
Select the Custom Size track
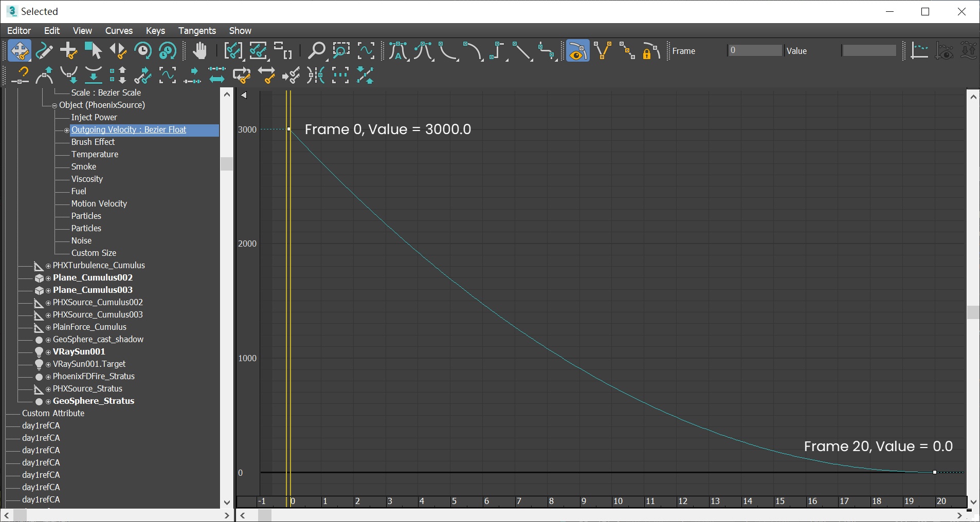pos(94,253)
